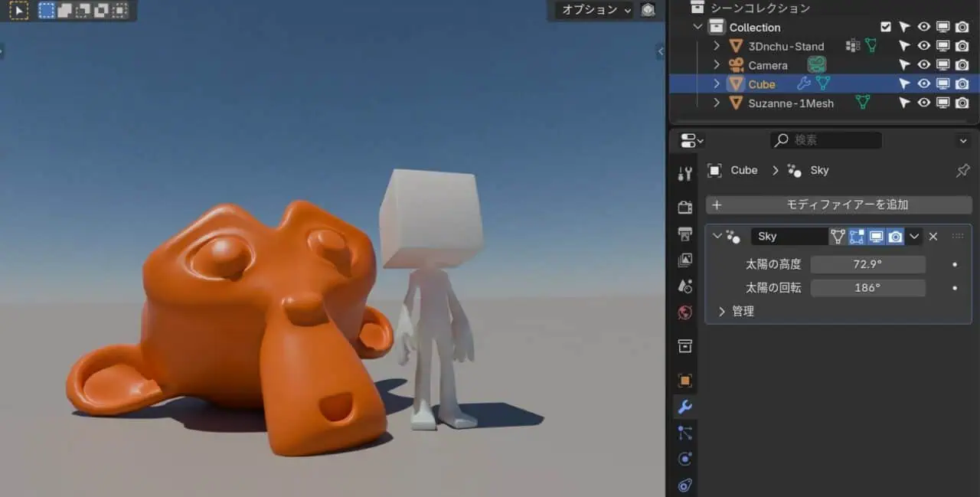Toggle selectability arrow for Collection
This screenshot has height=497, width=980.
tap(905, 27)
